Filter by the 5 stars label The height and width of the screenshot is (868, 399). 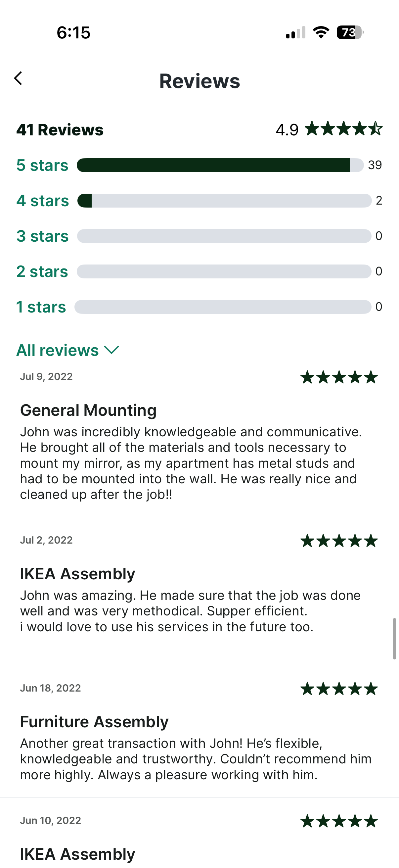42,165
